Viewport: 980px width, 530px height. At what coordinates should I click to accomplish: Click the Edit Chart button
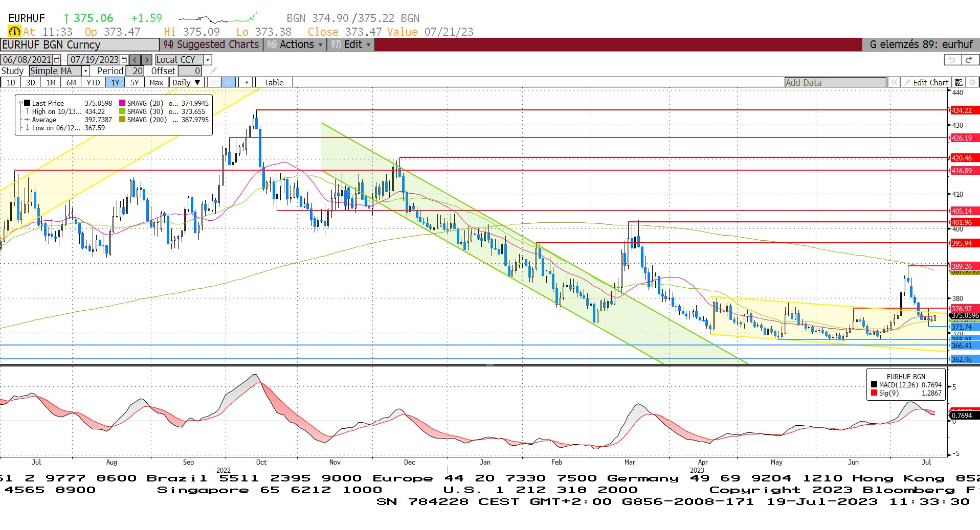(926, 82)
